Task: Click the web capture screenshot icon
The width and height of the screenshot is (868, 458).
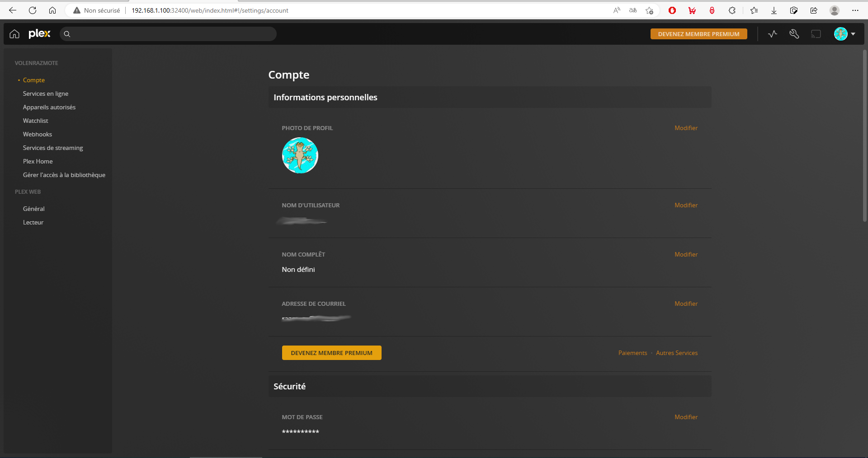Action: click(794, 10)
